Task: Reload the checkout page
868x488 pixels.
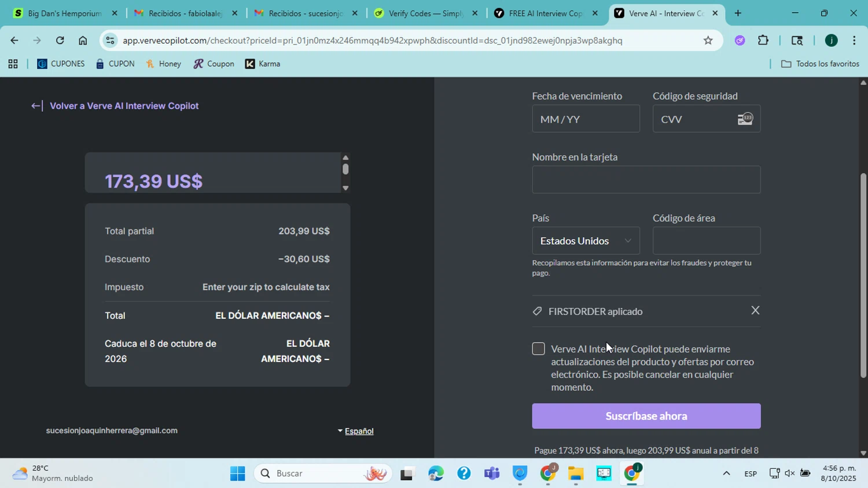Action: click(60, 41)
